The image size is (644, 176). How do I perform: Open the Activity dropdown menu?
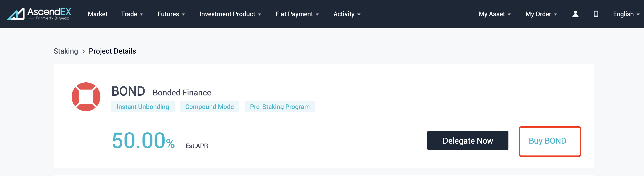347,14
